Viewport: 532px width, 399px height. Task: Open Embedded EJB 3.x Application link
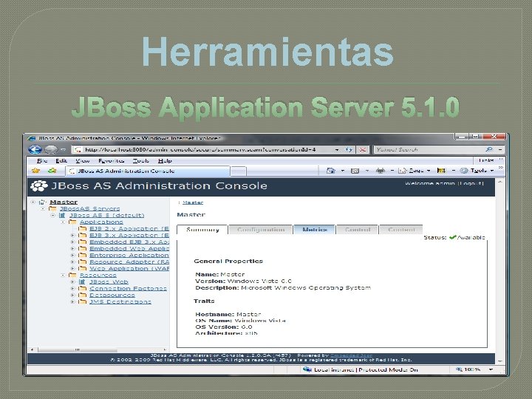(129, 242)
